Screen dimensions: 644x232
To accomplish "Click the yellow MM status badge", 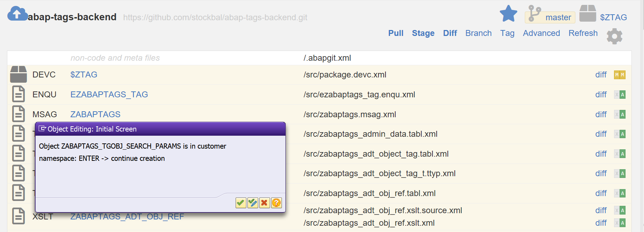I will [620, 75].
